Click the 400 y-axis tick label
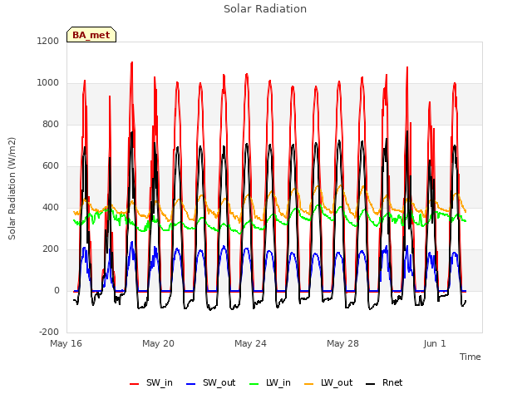532x399 pixels. pyautogui.click(x=51, y=207)
